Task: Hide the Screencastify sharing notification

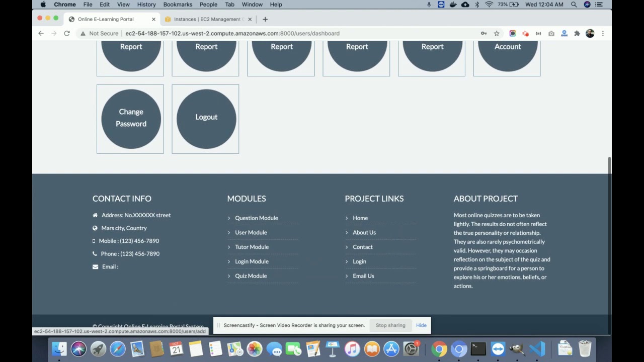Action: tap(421, 325)
